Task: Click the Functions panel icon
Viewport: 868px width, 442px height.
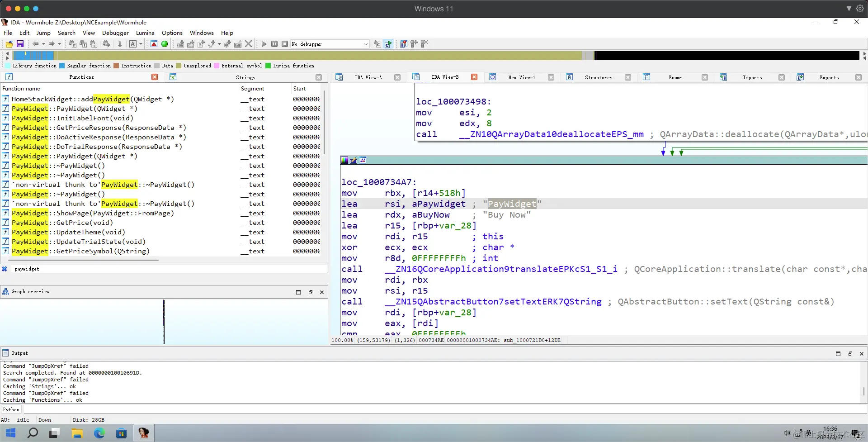Action: [9, 77]
